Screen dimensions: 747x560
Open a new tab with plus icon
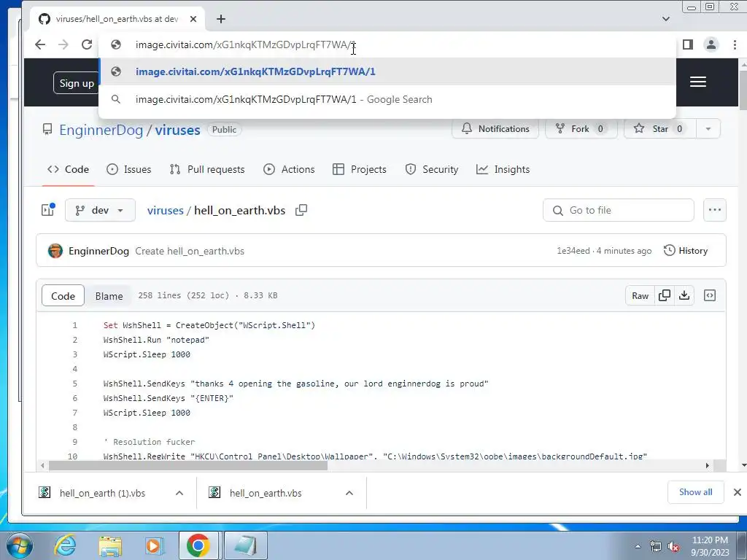[x=220, y=19]
